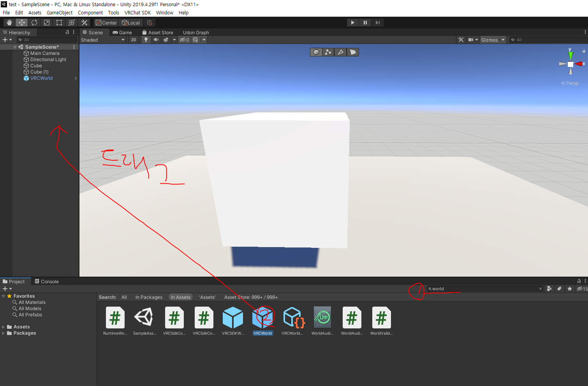The width and height of the screenshot is (588, 386).
Task: Select the SampleAss... Unity scene asset
Action: click(144, 321)
